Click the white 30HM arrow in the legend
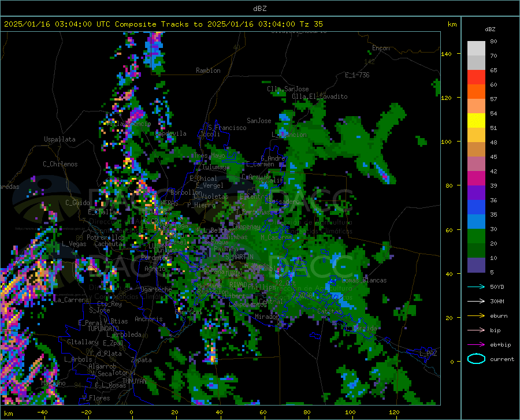Screen dimensions: 520x420 476,302
